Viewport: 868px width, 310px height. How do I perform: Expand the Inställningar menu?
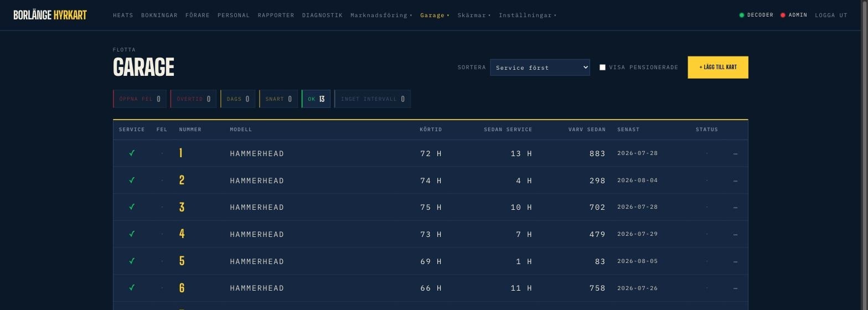pos(528,15)
